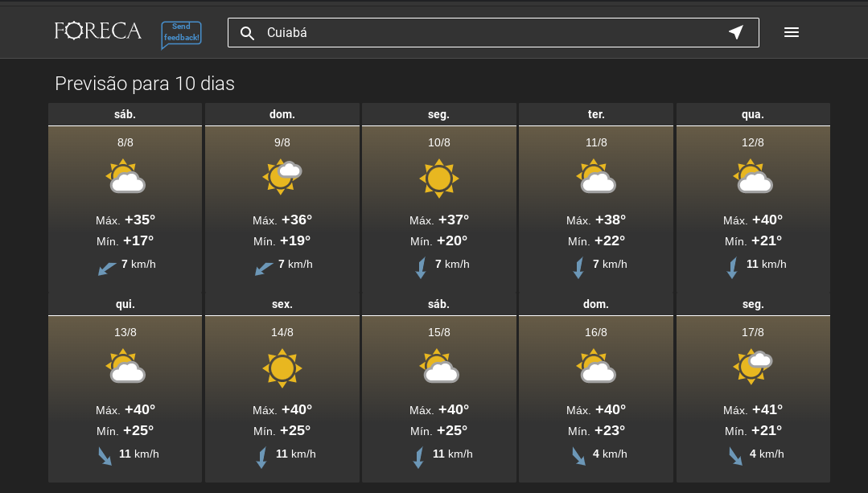Open the qua. 12/8 forecast day
Viewport: 868px width, 493px height.
coord(753,197)
